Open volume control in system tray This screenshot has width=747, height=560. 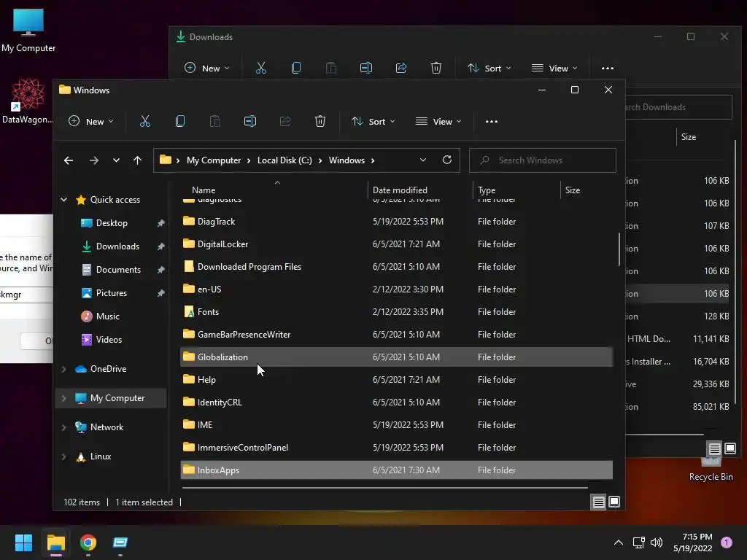[657, 542]
